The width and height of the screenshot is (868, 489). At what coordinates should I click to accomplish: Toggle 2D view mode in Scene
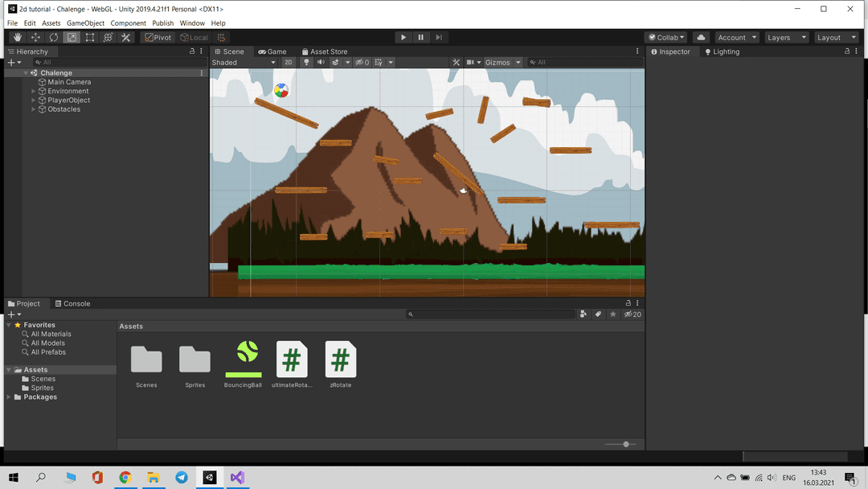[x=289, y=63]
